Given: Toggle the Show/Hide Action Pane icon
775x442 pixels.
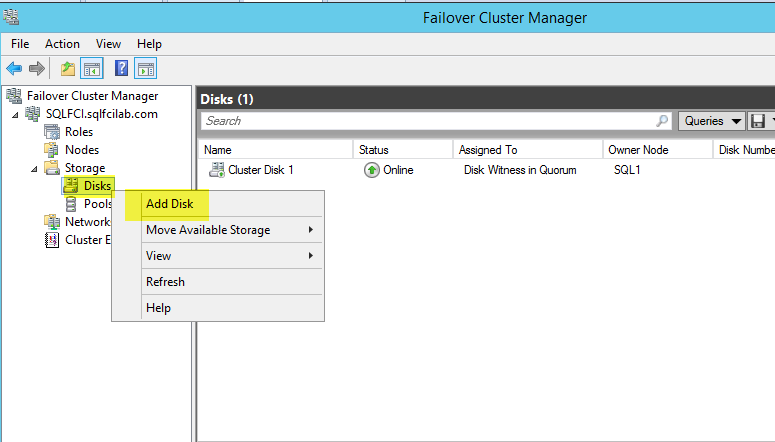Looking at the screenshot, I should point(145,69).
